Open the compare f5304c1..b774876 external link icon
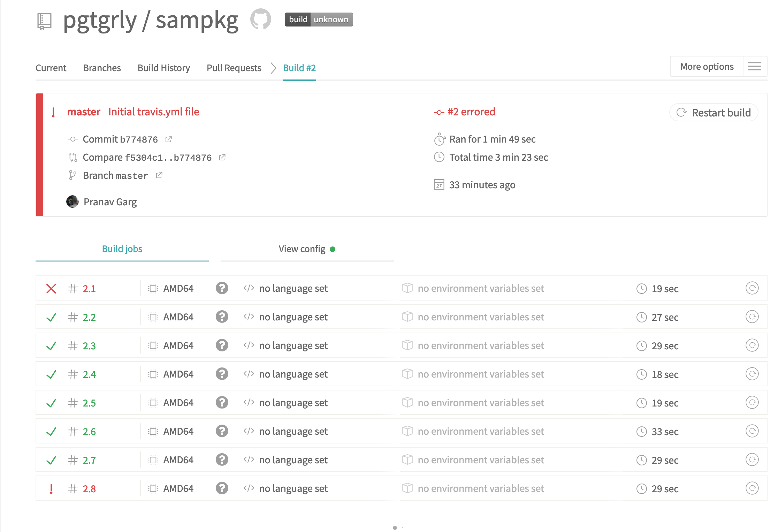The width and height of the screenshot is (778, 532). (x=222, y=158)
